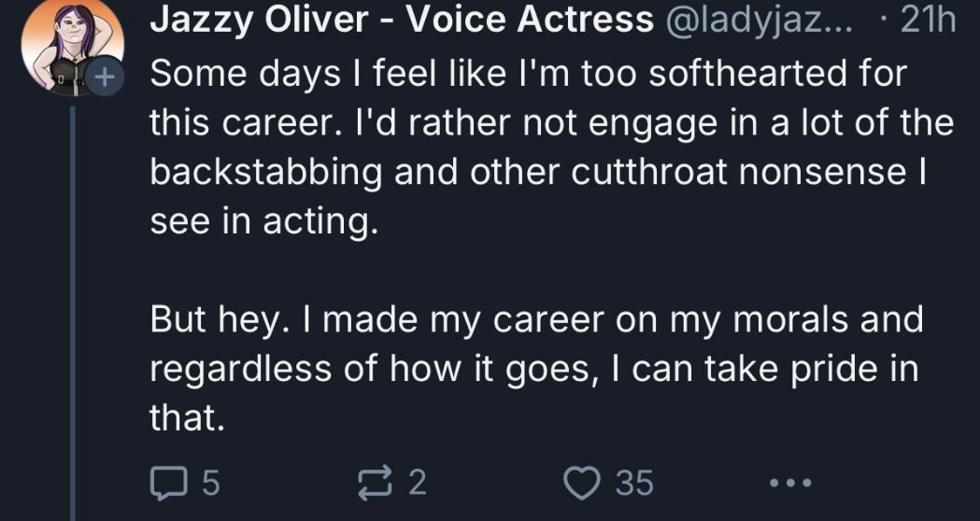This screenshot has width=980, height=521.
Task: Click the reply count 5
Action: tap(211, 484)
